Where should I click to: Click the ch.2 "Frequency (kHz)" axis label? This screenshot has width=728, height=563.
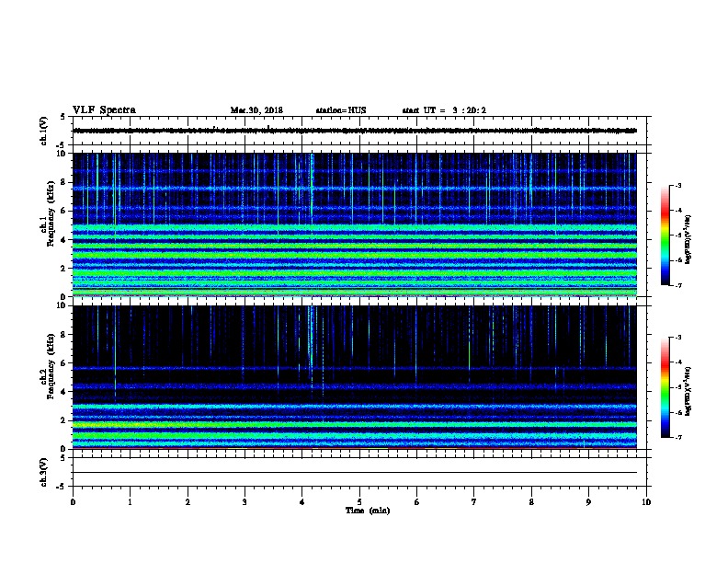click(51, 366)
